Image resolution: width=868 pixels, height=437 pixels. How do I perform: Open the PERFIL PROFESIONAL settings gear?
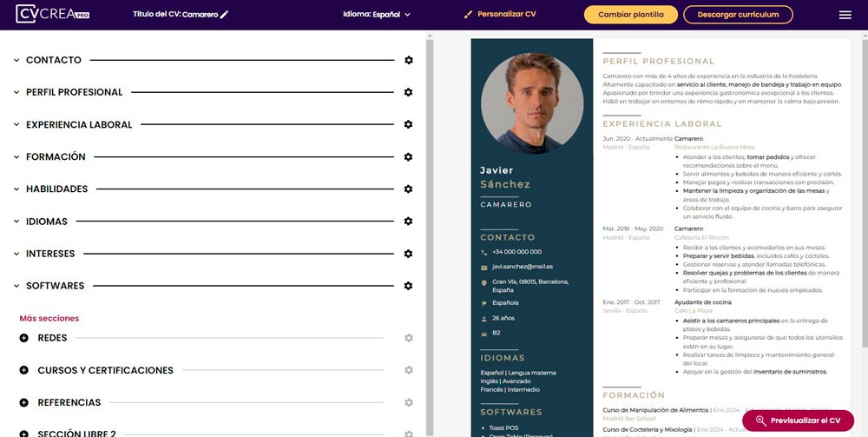pos(409,92)
